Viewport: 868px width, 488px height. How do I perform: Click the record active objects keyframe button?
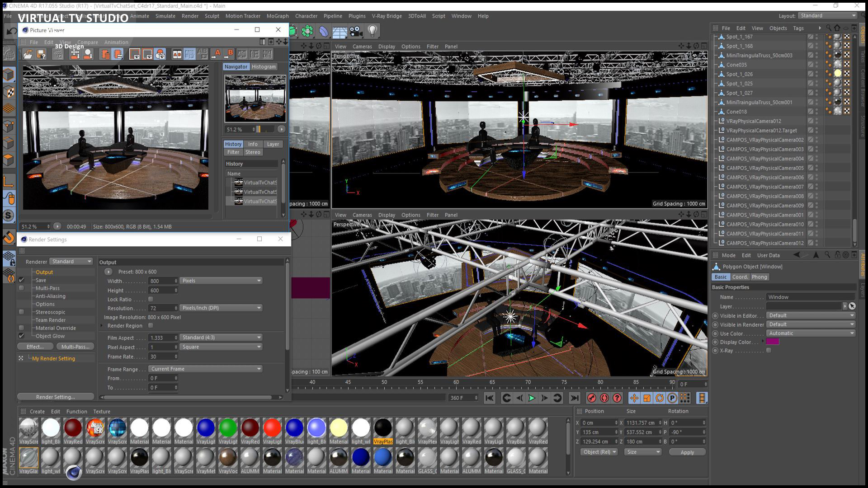click(591, 398)
